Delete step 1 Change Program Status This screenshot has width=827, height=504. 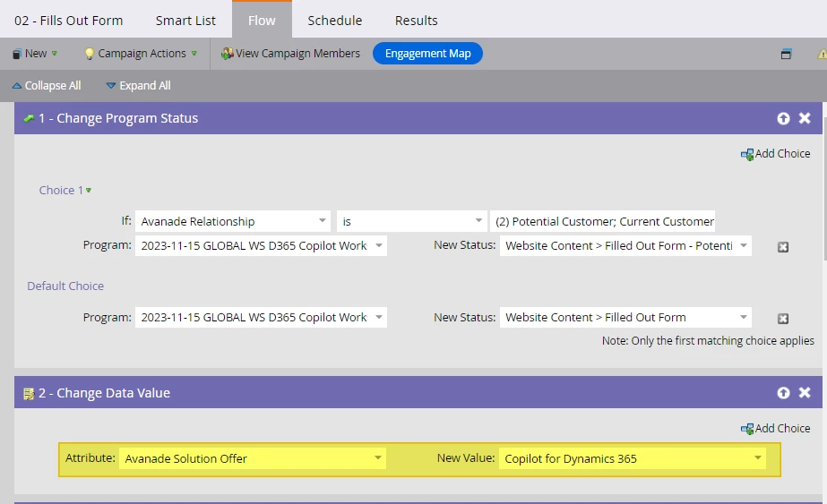[805, 118]
